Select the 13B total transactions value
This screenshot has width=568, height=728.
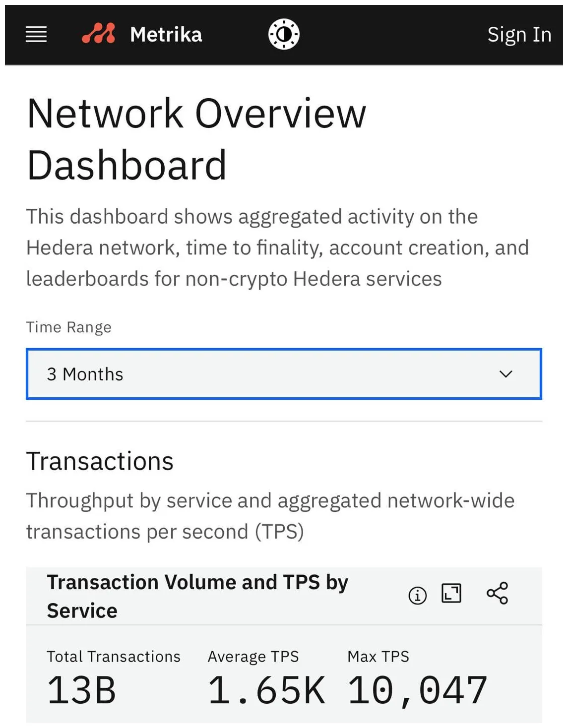click(81, 690)
